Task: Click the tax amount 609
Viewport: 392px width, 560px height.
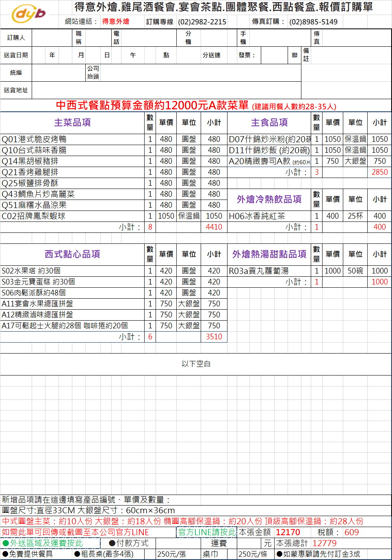Action: (x=351, y=532)
